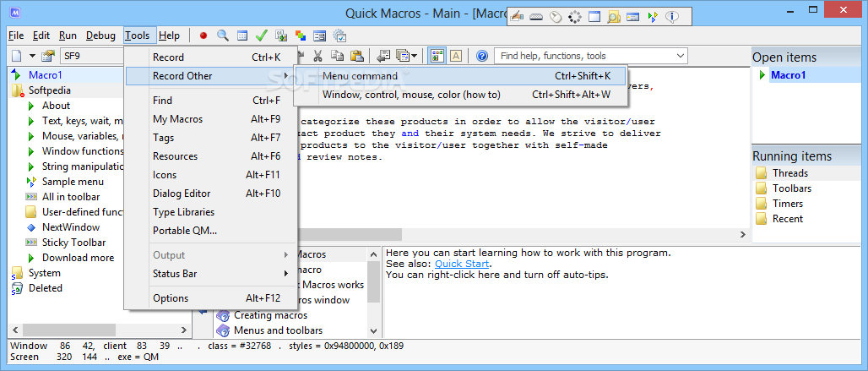Click the magnifier Find icon in toolbar

[x=223, y=35]
